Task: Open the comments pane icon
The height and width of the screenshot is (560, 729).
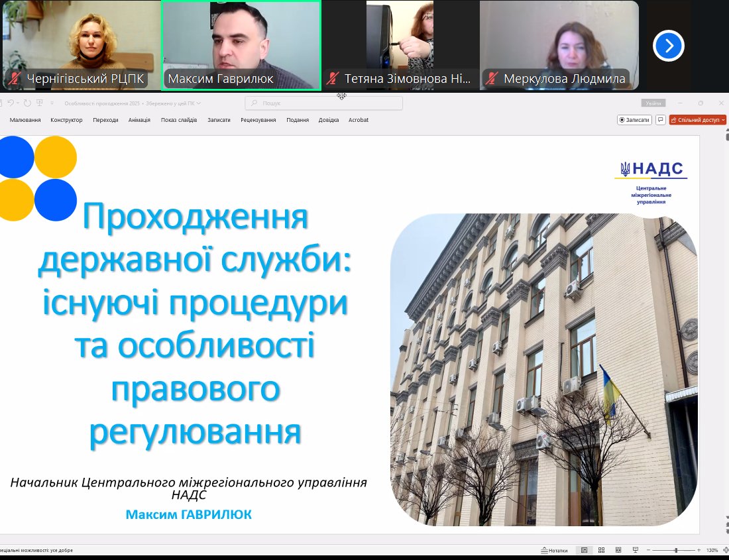Action: [661, 120]
